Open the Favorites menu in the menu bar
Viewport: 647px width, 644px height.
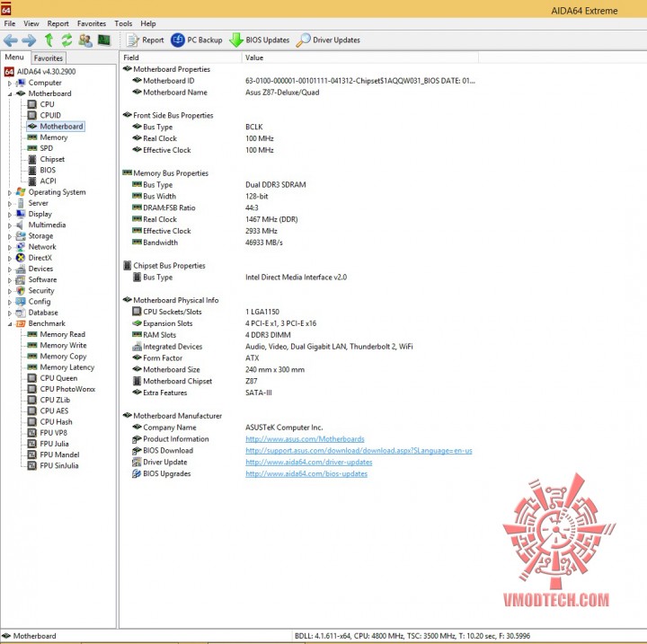92,23
